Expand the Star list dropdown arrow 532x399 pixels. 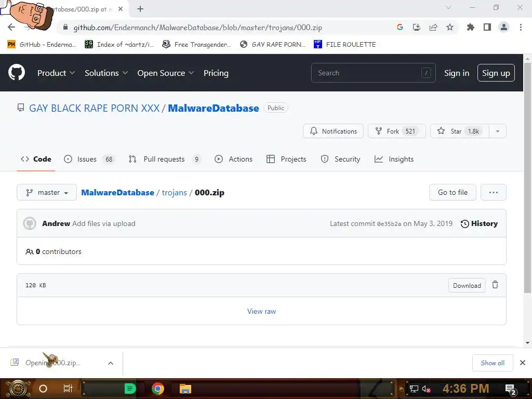click(498, 131)
